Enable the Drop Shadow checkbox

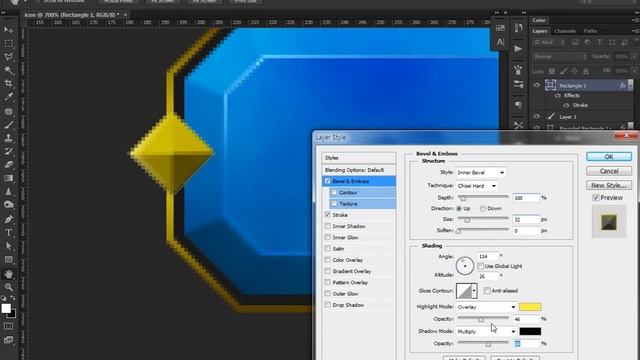[x=327, y=305]
